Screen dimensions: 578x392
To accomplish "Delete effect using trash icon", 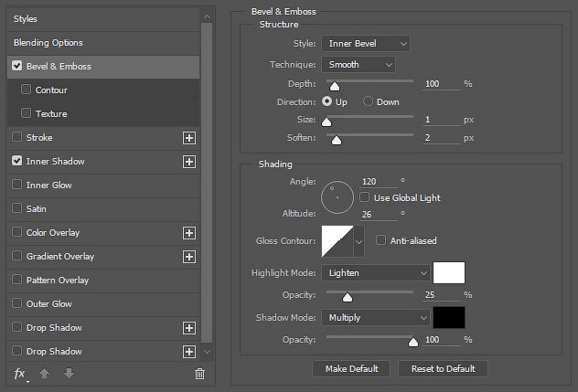I will (x=199, y=374).
